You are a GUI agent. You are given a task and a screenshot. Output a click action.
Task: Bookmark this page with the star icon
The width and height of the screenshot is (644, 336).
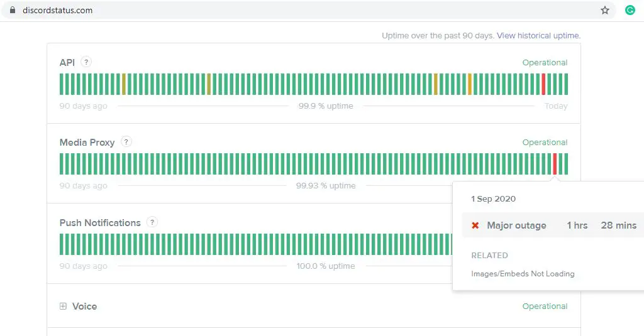(605, 10)
